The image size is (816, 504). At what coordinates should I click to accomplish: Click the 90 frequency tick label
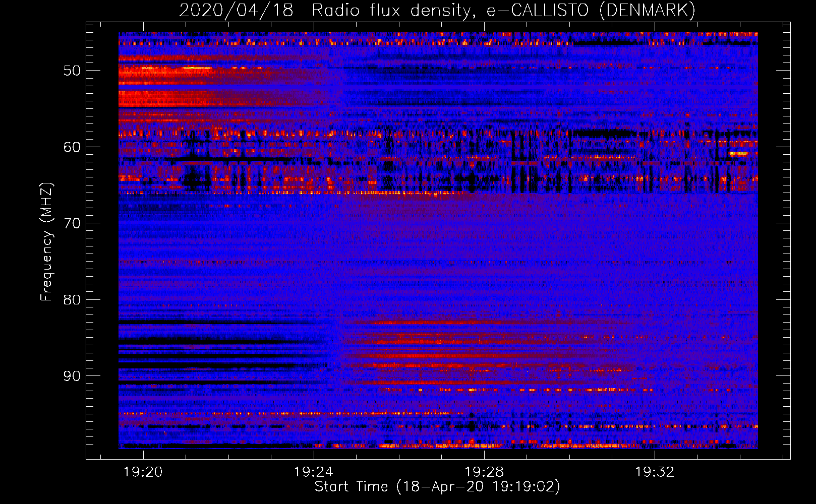[72, 376]
